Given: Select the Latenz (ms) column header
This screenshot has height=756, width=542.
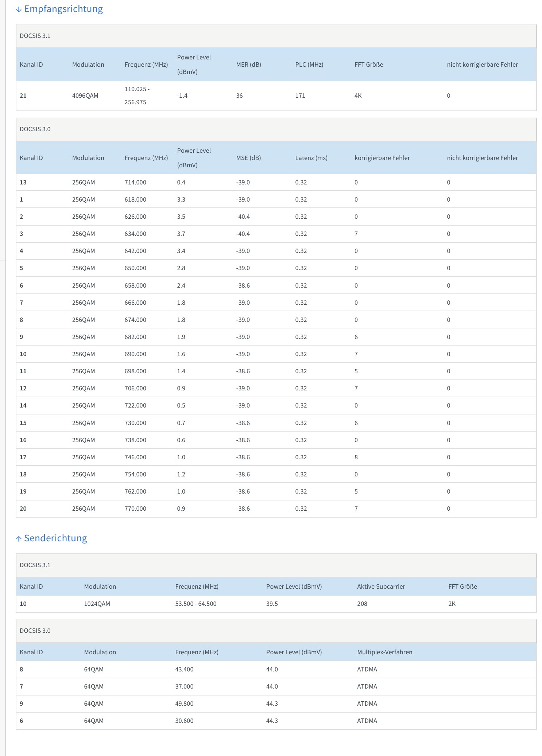Looking at the screenshot, I should [x=311, y=158].
